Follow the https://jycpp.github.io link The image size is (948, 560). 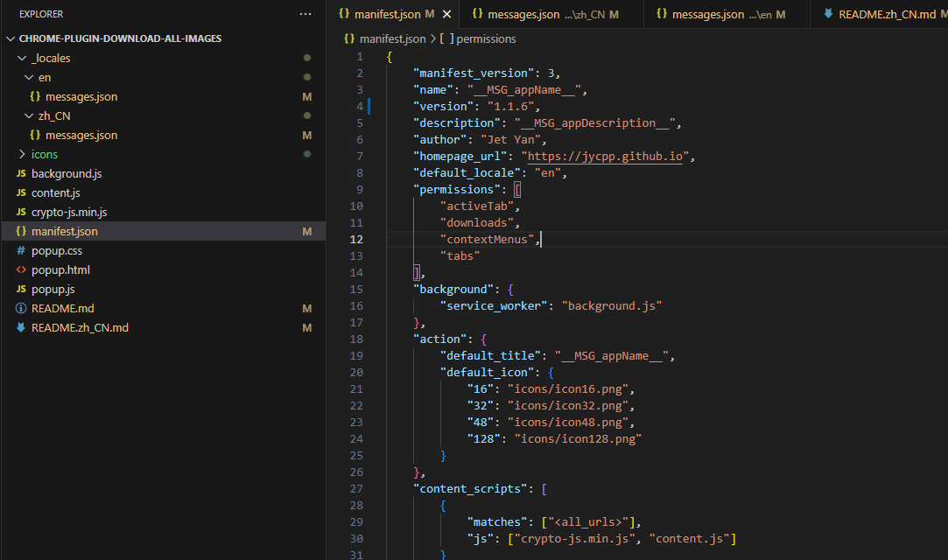point(605,157)
